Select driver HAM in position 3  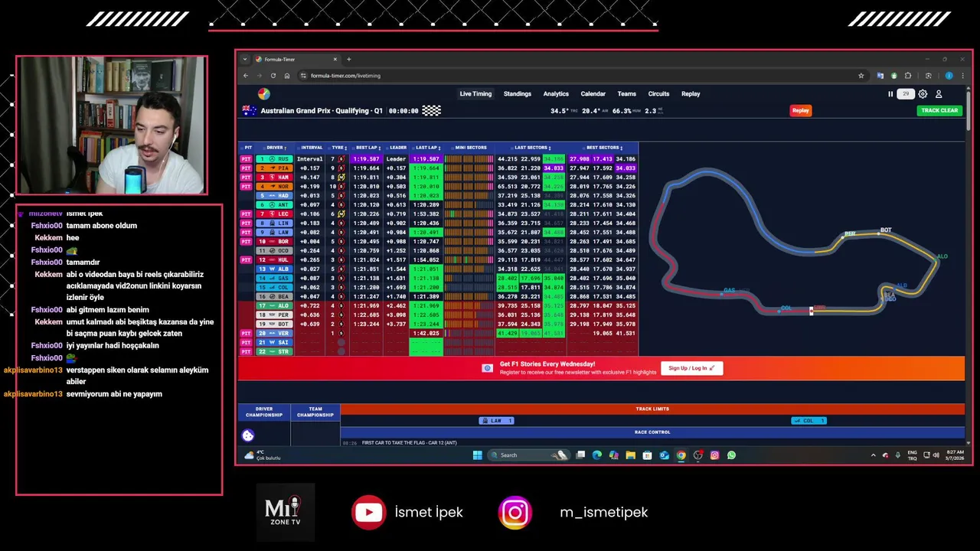point(274,178)
